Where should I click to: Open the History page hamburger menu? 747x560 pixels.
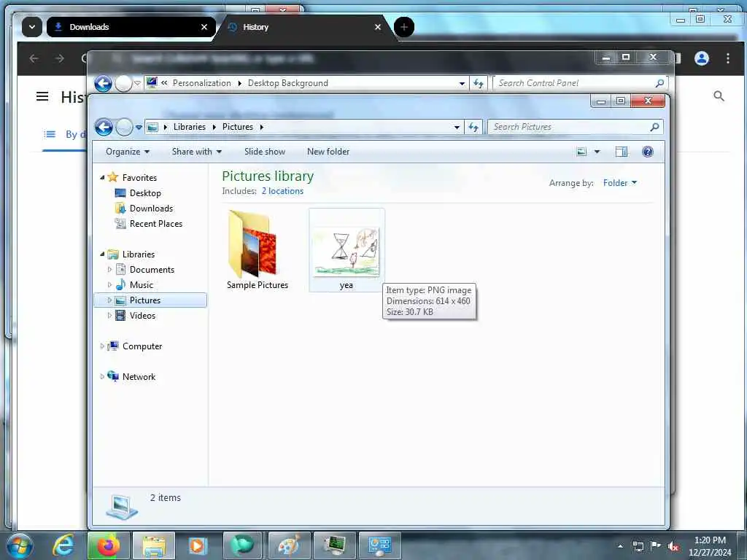click(x=42, y=97)
